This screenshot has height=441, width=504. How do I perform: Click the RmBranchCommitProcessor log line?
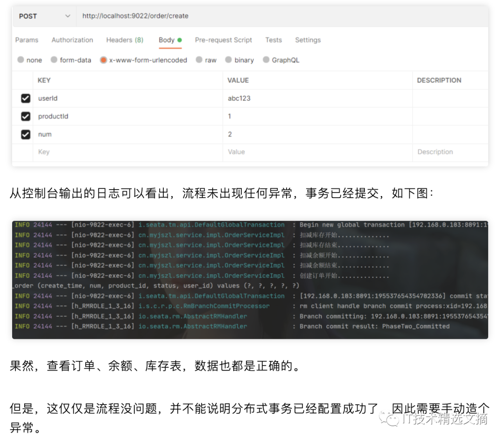pyautogui.click(x=251, y=306)
